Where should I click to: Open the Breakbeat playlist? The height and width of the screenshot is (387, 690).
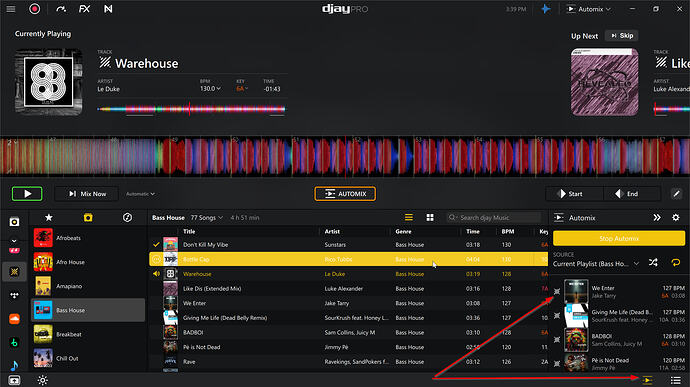point(88,334)
